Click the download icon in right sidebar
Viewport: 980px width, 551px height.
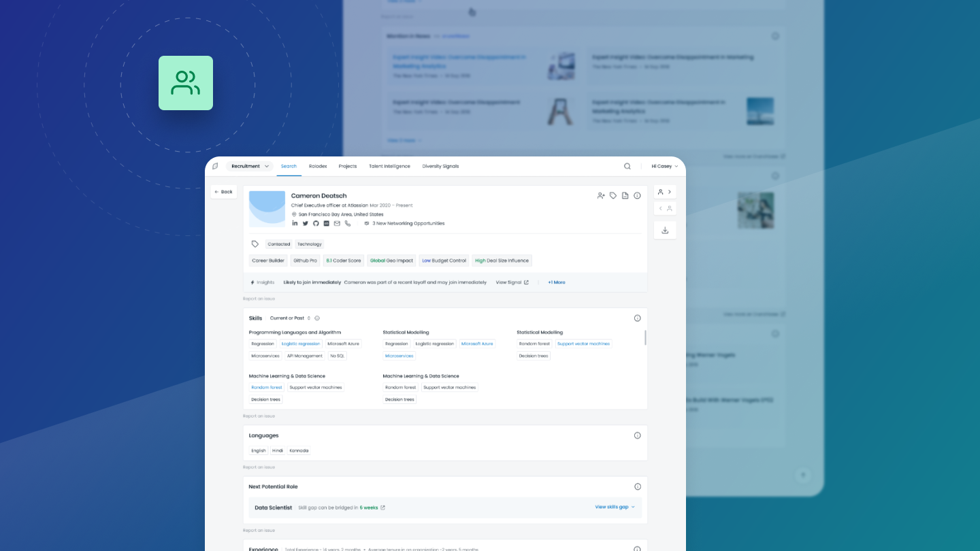point(665,230)
